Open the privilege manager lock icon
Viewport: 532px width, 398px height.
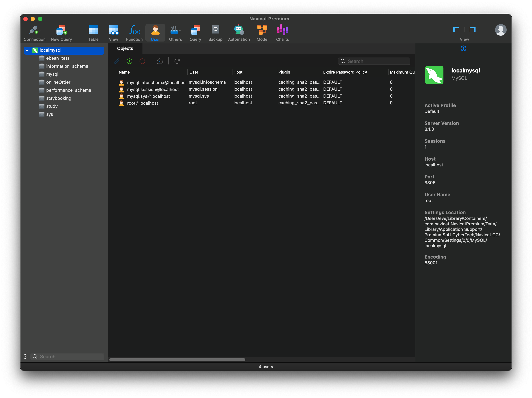pos(160,61)
